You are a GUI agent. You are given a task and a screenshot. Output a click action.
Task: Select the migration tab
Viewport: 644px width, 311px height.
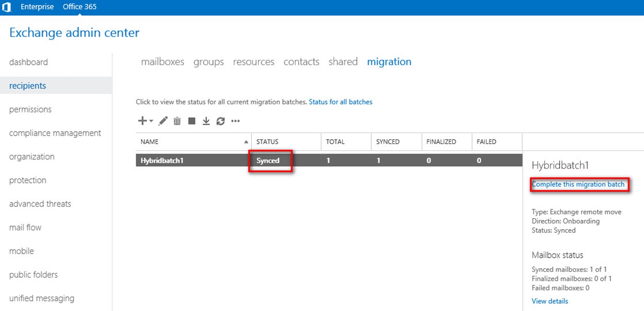(x=389, y=62)
